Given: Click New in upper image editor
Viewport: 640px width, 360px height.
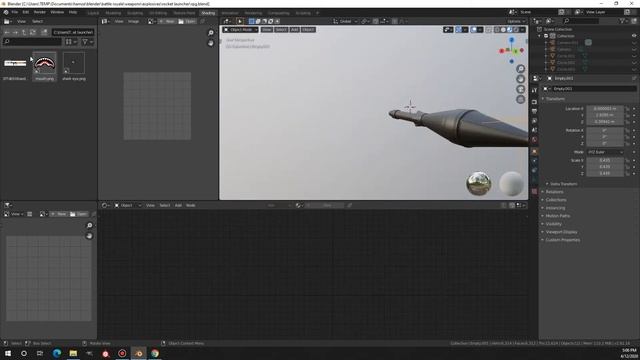Looking at the screenshot, I should (x=167, y=21).
